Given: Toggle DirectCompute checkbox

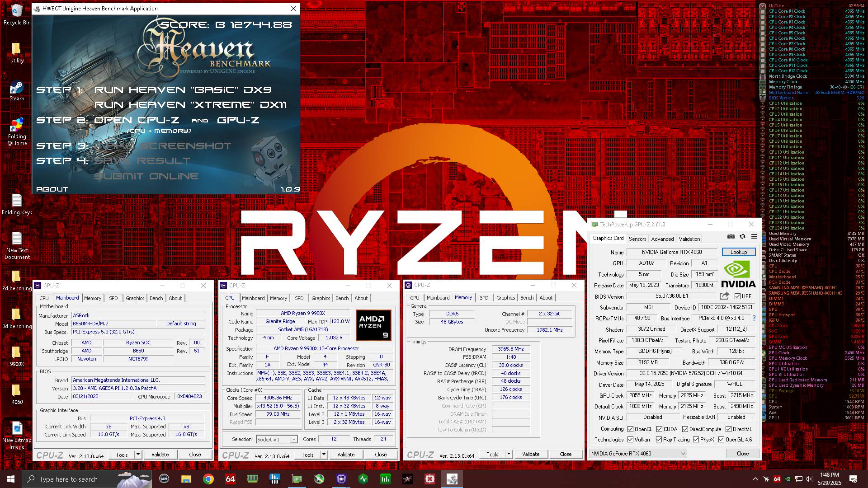Looking at the screenshot, I should [x=685, y=429].
